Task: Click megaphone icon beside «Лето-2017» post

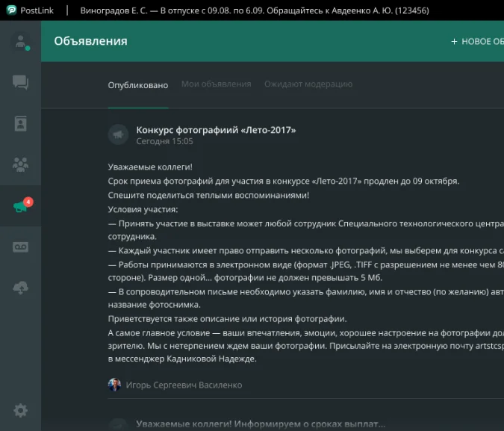Action: coord(118,134)
